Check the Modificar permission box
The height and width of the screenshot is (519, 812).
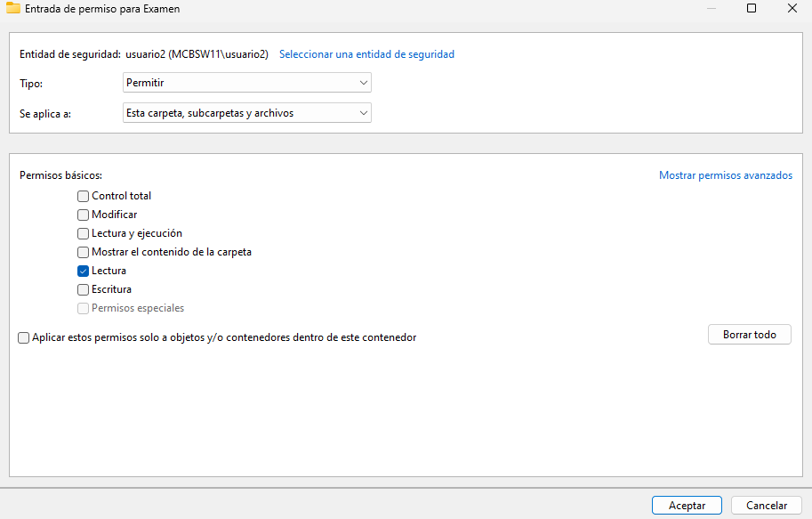(x=83, y=215)
